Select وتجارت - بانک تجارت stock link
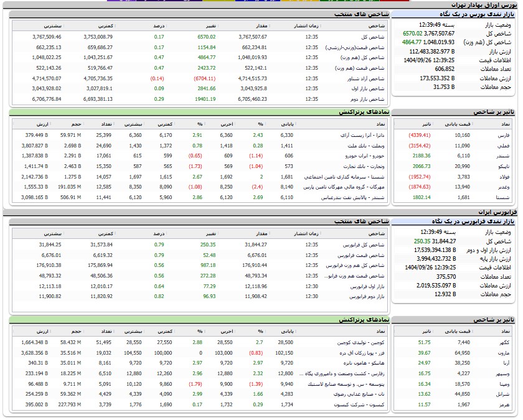The width and height of the screenshot is (523, 420). pyautogui.click(x=363, y=166)
